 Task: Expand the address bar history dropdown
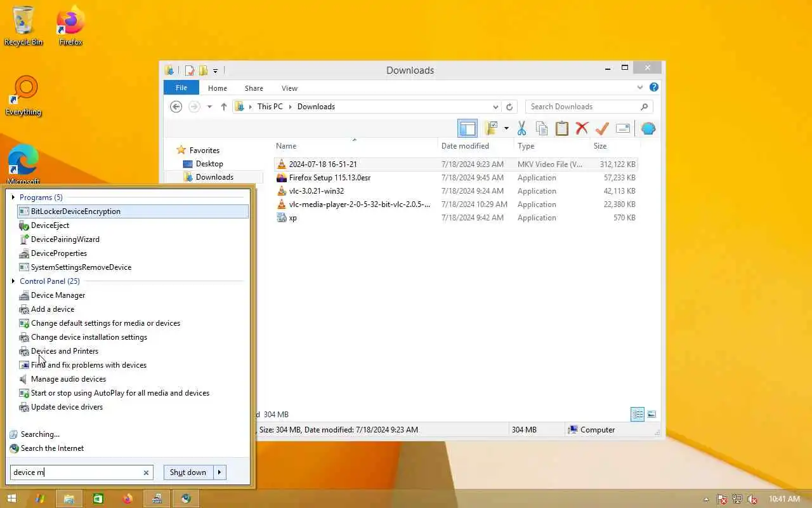tap(495, 107)
